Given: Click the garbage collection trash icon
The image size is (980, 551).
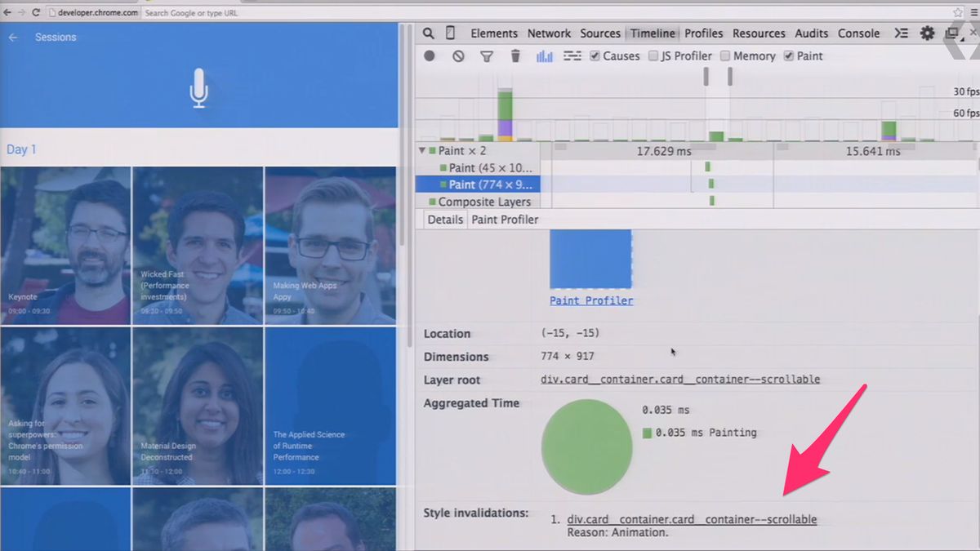Looking at the screenshot, I should (x=515, y=56).
